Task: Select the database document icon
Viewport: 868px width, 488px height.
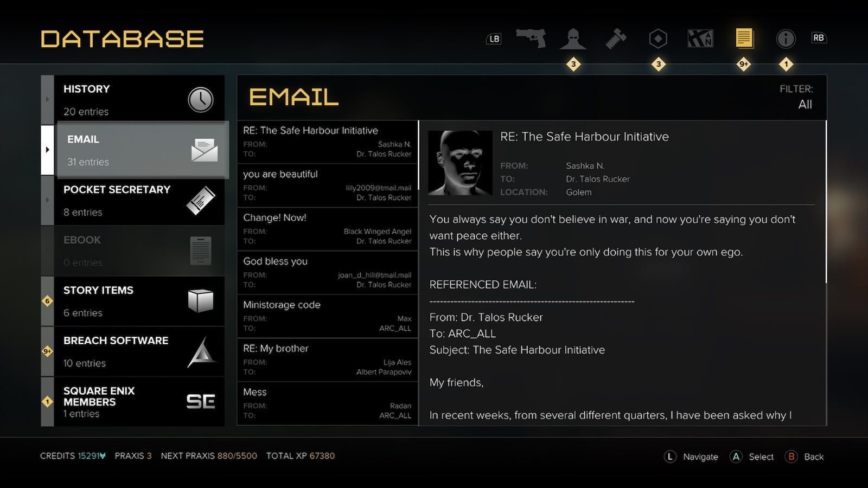Action: pos(744,38)
